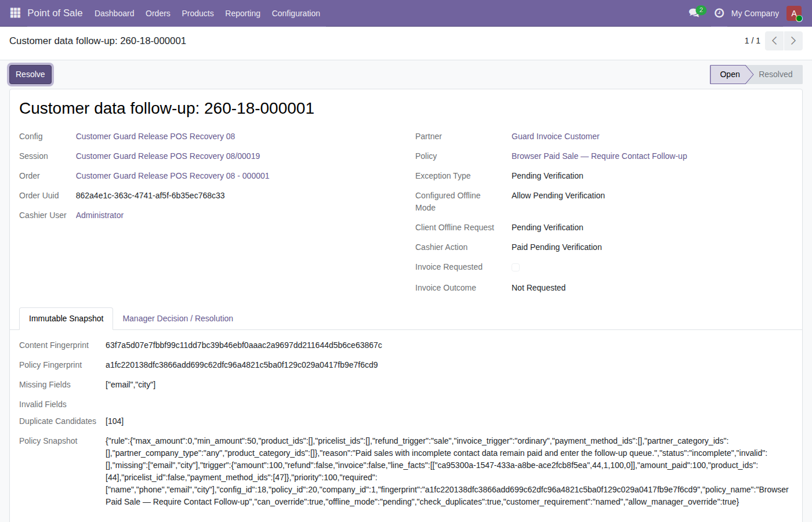Click Configured Offline Mode value Allow Pending Verification
Screen dimensions: 812x522
558,195
